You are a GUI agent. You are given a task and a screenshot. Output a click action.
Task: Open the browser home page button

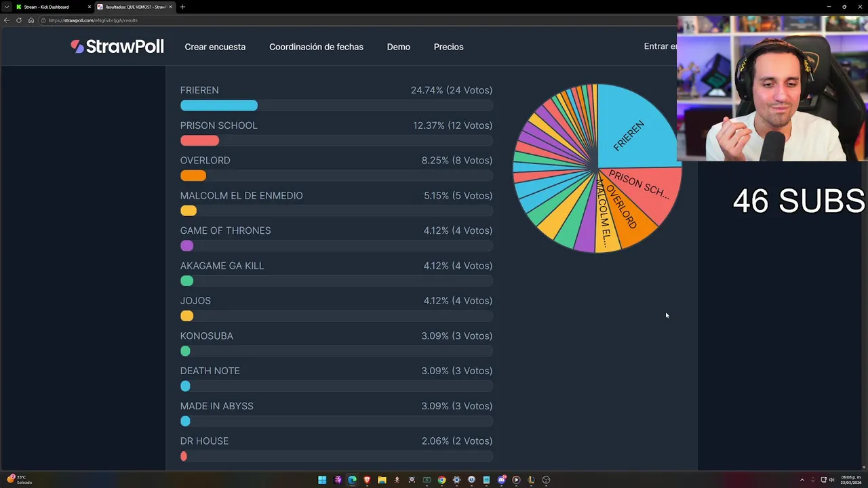[31, 20]
